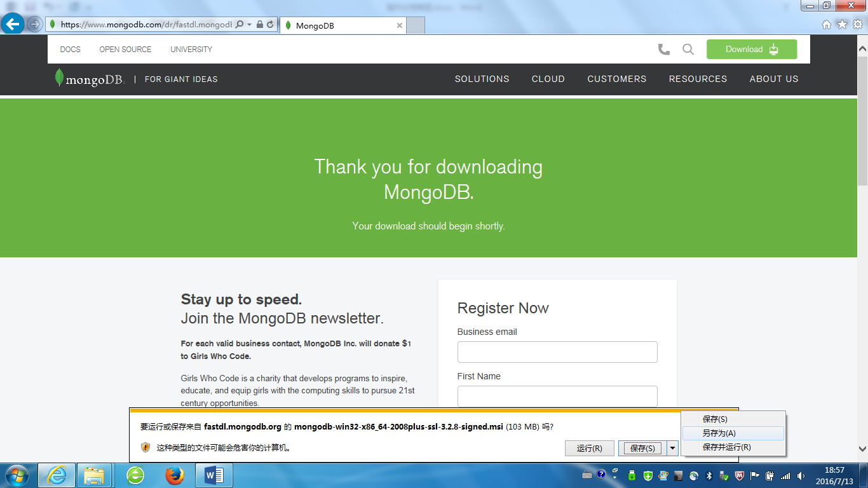Viewport: 868px width, 488px height.
Task: Click the keyboard input method tray icon
Action: [x=587, y=475]
